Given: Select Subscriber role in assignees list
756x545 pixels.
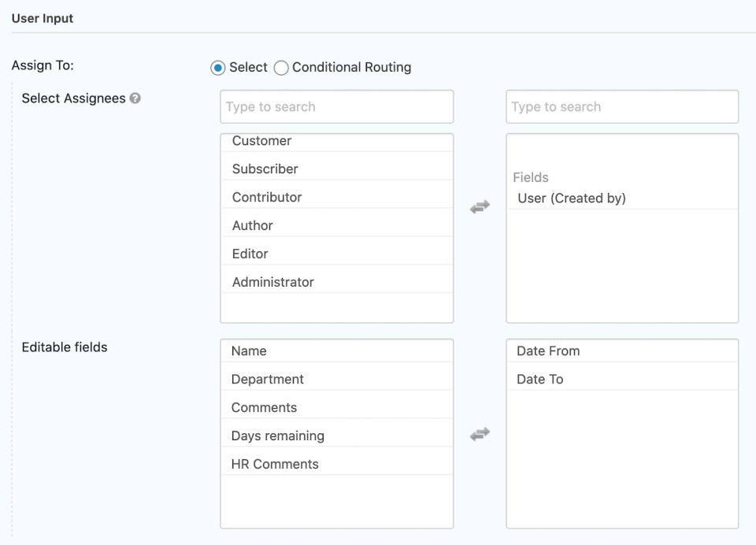Looking at the screenshot, I should point(265,169).
